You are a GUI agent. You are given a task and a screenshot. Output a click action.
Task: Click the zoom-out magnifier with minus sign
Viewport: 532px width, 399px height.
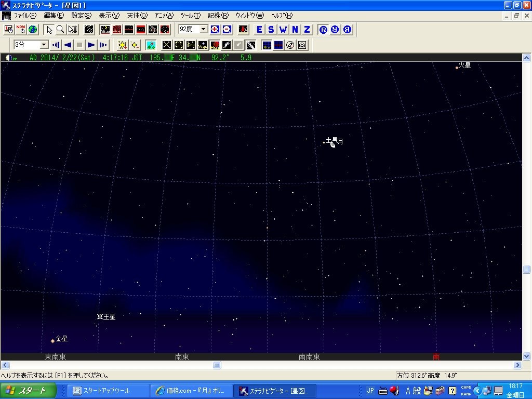tap(227, 30)
